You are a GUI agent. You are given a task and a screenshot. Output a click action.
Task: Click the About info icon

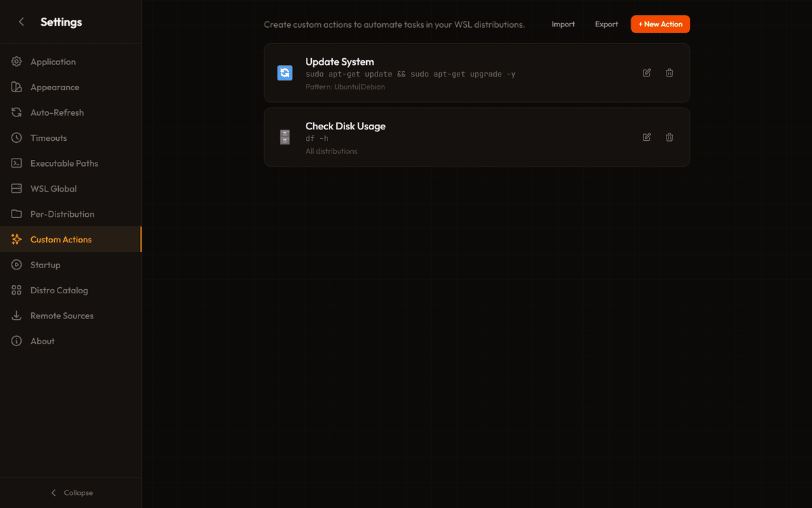(x=16, y=341)
